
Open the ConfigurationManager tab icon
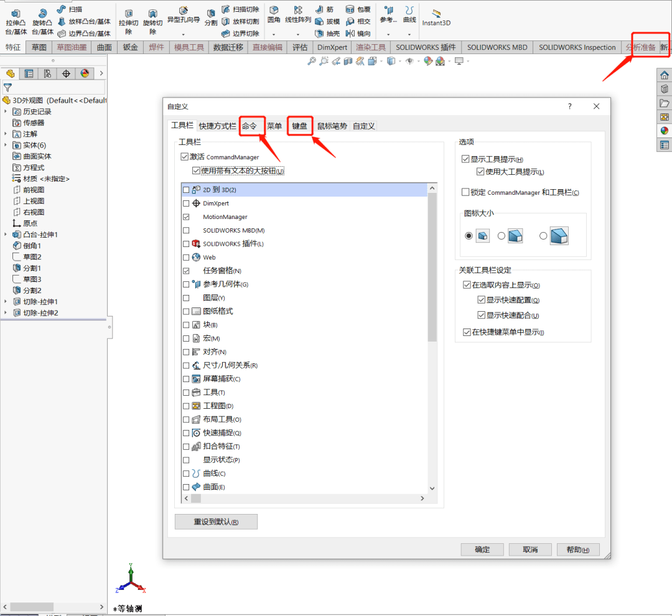click(47, 73)
